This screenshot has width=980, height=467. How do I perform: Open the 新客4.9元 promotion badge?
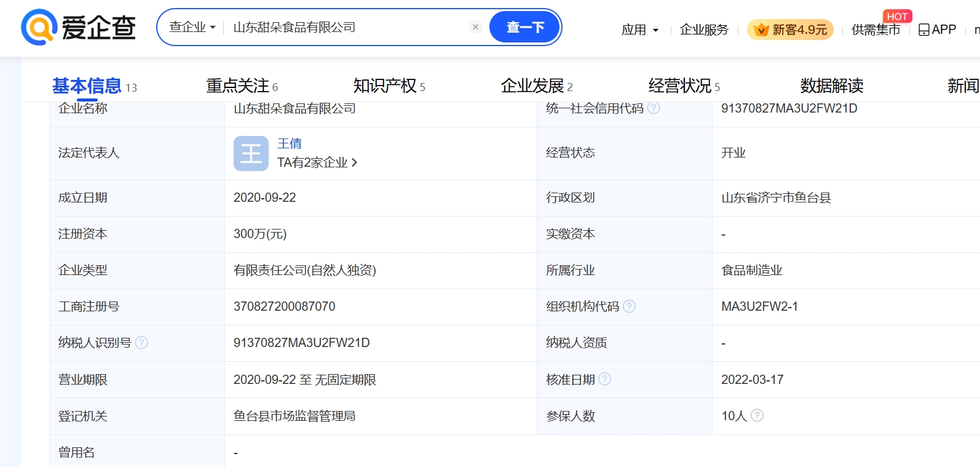pyautogui.click(x=790, y=30)
